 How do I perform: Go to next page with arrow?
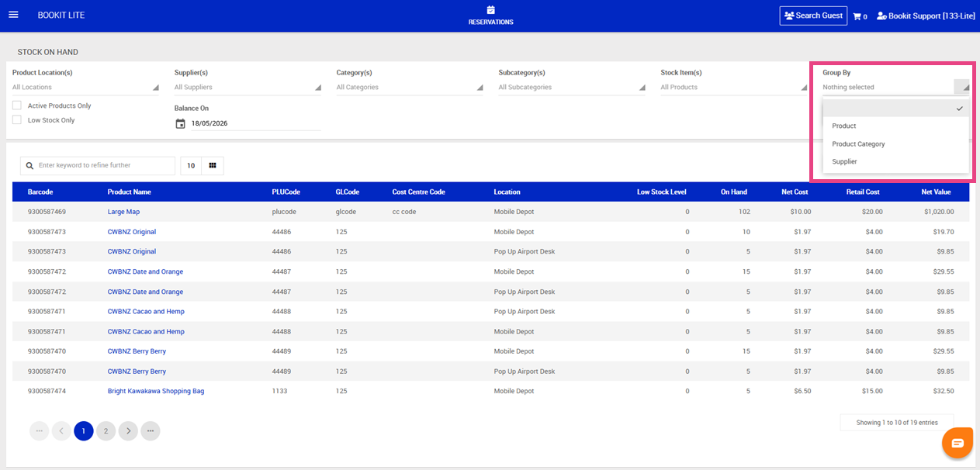[x=129, y=430]
